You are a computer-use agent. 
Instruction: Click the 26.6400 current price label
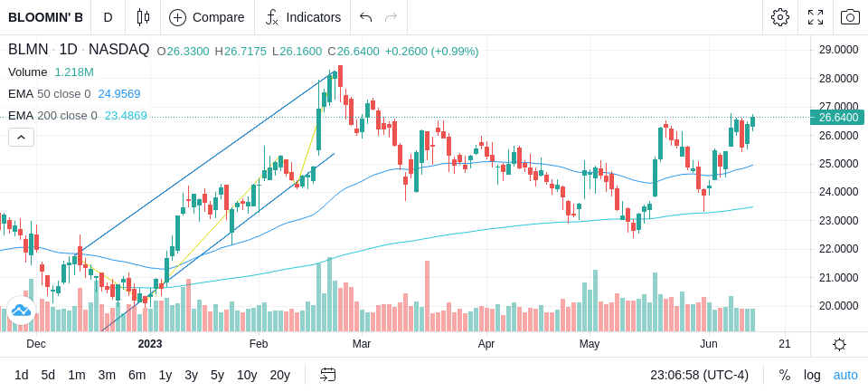pyautogui.click(x=837, y=118)
